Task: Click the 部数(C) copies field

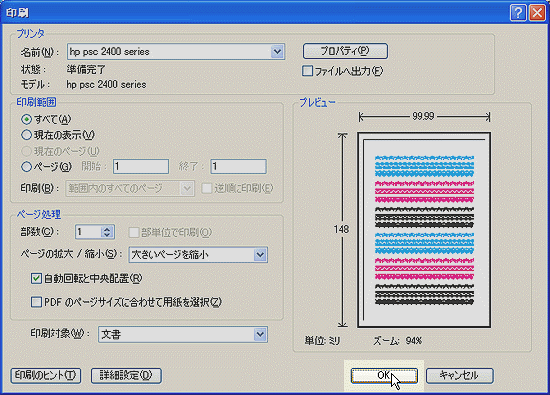Action: click(x=88, y=232)
